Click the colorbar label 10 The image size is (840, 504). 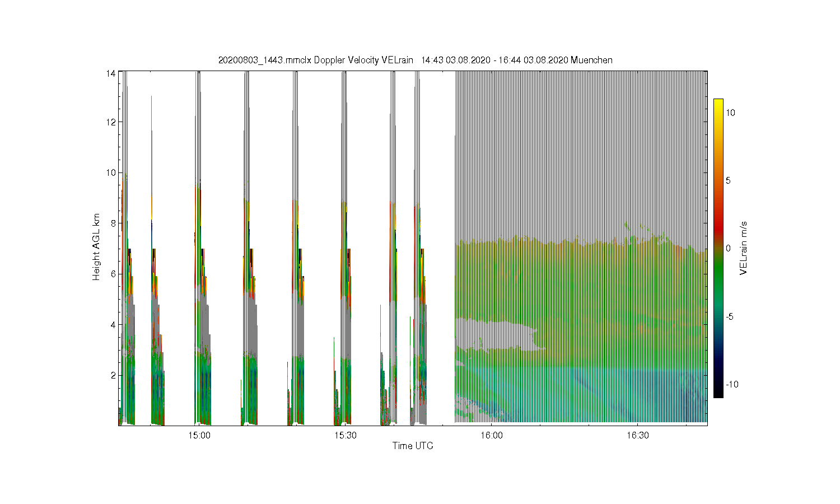(x=730, y=113)
